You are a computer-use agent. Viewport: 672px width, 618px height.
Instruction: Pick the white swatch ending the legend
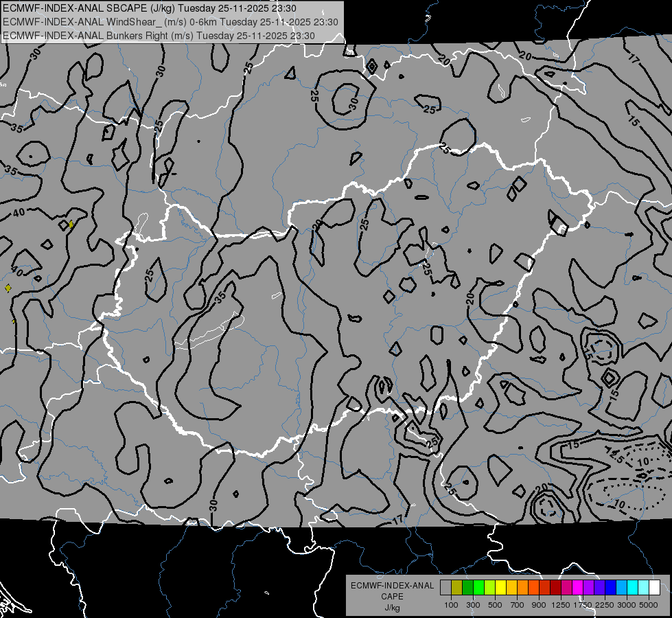tap(654, 587)
